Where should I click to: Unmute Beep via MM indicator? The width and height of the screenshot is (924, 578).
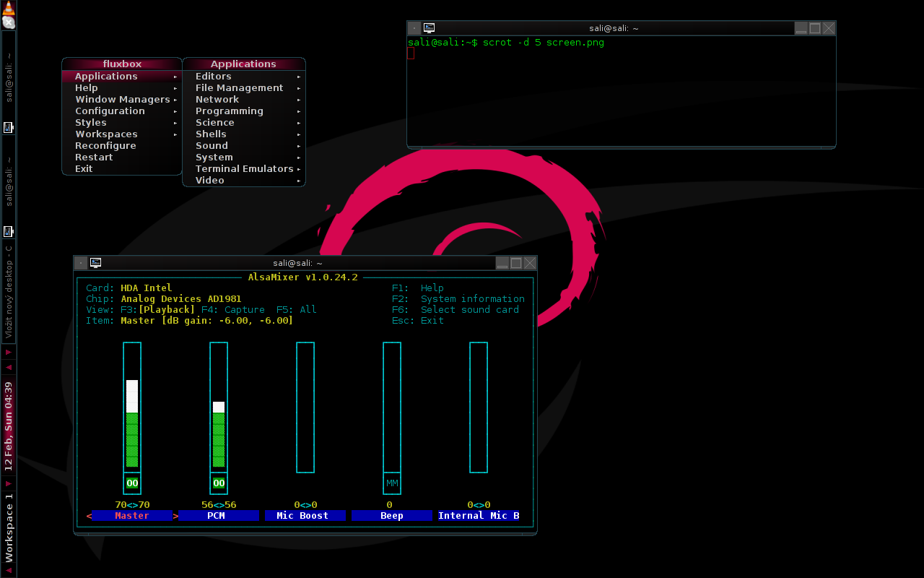point(392,483)
